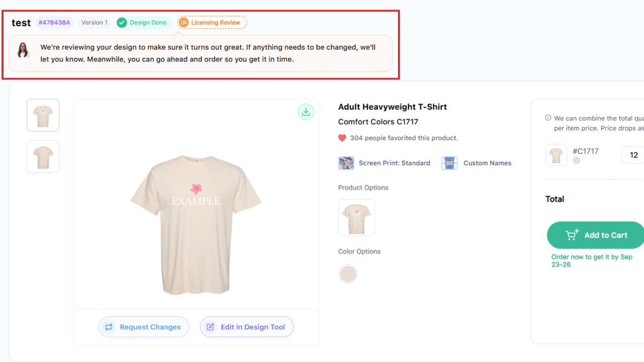Click the Version 1 label
Screen dimensions: 644x362
click(94, 23)
